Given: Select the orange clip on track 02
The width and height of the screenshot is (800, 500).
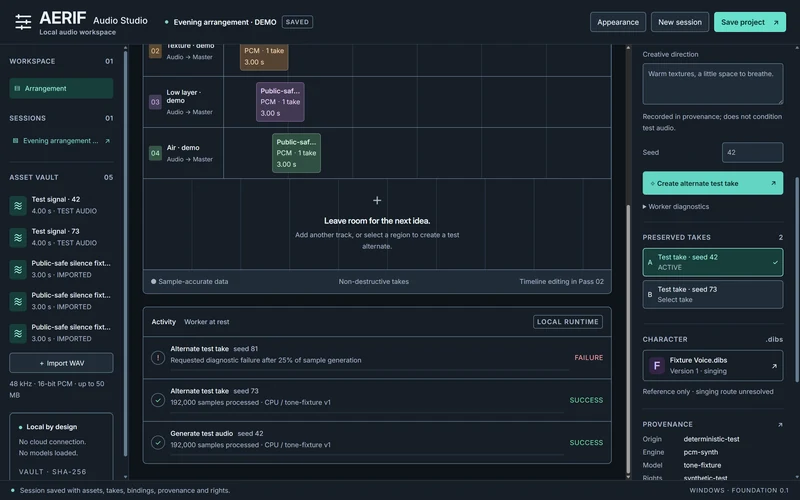Looking at the screenshot, I should 264,57.
